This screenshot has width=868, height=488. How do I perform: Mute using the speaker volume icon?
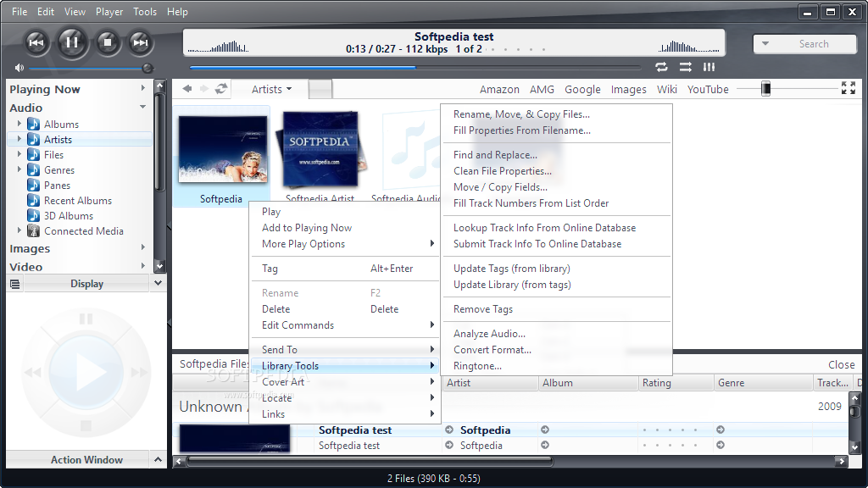point(19,68)
